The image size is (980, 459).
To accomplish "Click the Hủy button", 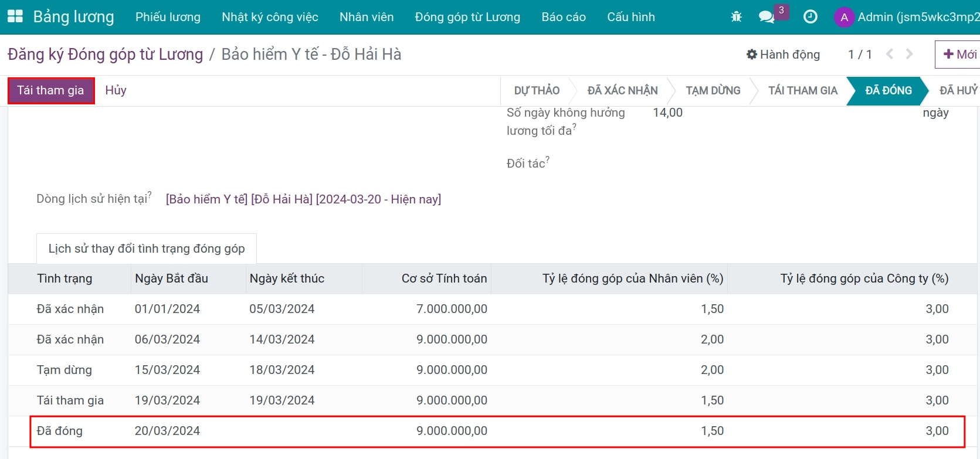I will click(116, 90).
